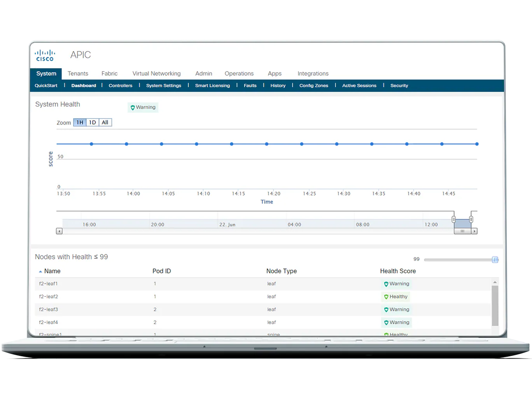The height and width of the screenshot is (399, 532).
Task: Switch to the Tenants tab
Action: point(78,73)
